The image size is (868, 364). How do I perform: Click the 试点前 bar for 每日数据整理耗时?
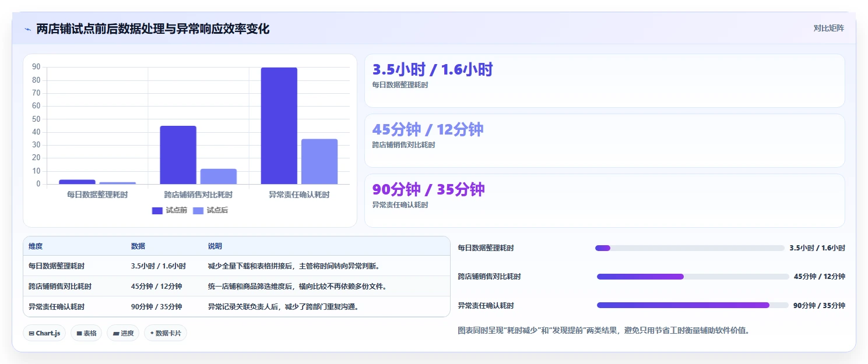[77, 182]
